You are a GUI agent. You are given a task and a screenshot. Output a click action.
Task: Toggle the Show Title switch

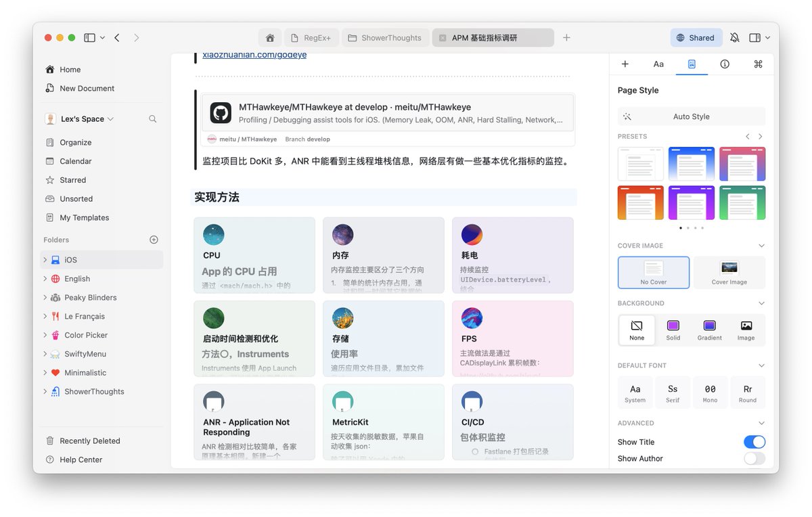754,442
